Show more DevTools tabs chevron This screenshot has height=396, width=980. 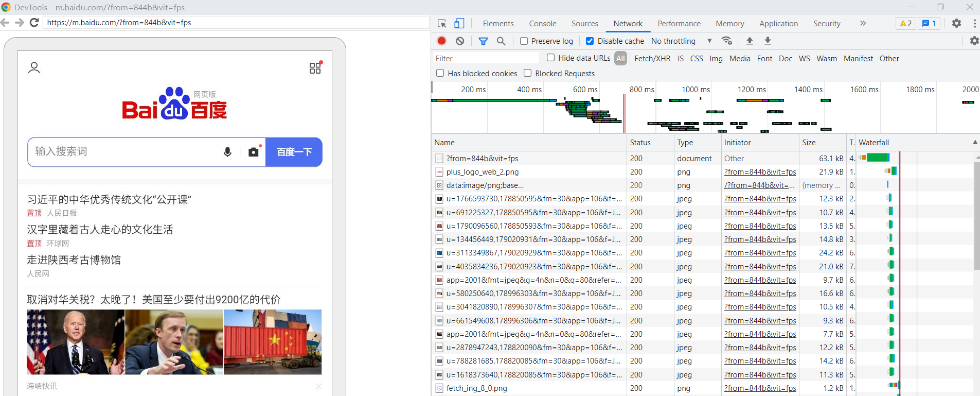coord(863,23)
